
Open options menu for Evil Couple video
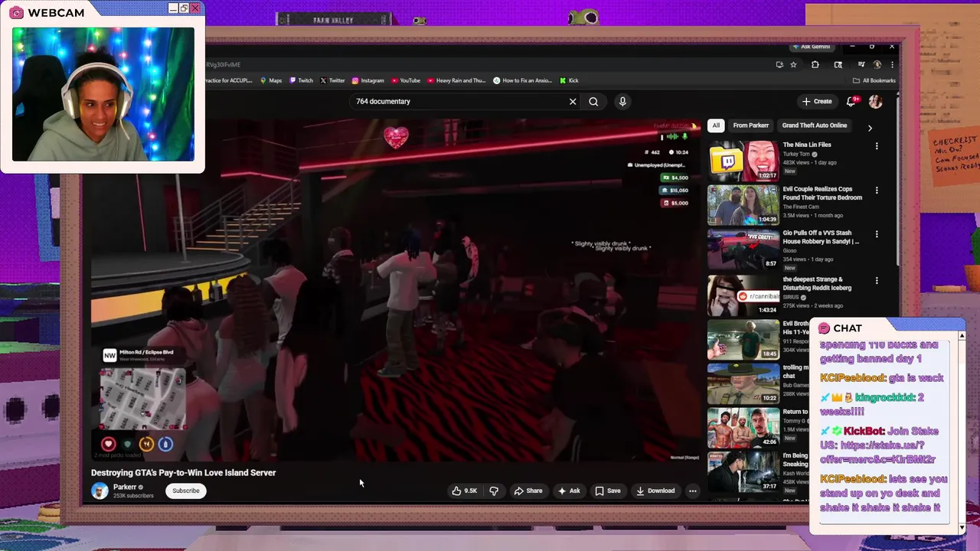click(877, 190)
